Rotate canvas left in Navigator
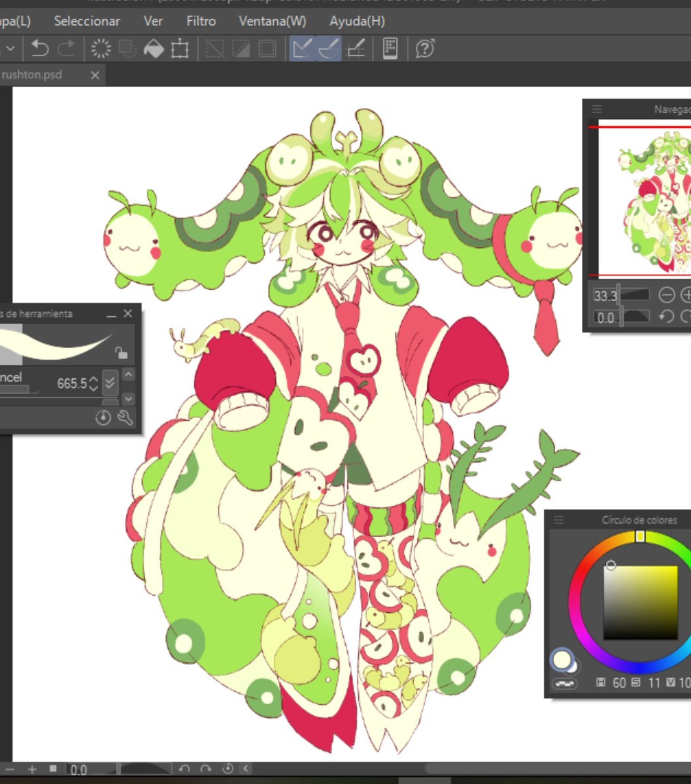 click(666, 317)
